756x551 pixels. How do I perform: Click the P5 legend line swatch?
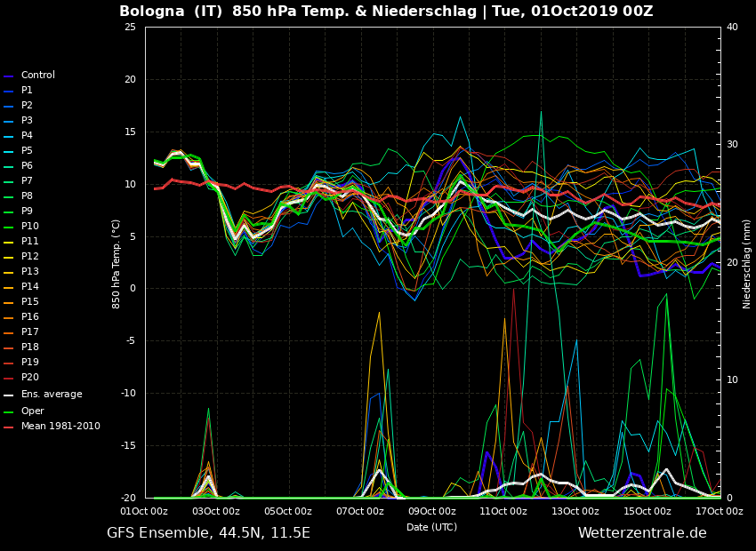[x=9, y=151]
